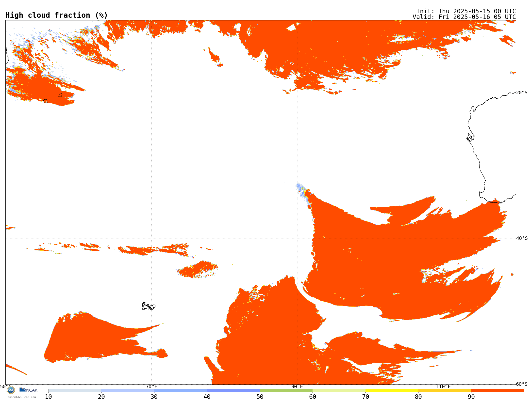
Task: Pick the 70-80 bright yellow colorbar segment
Action: point(392,391)
